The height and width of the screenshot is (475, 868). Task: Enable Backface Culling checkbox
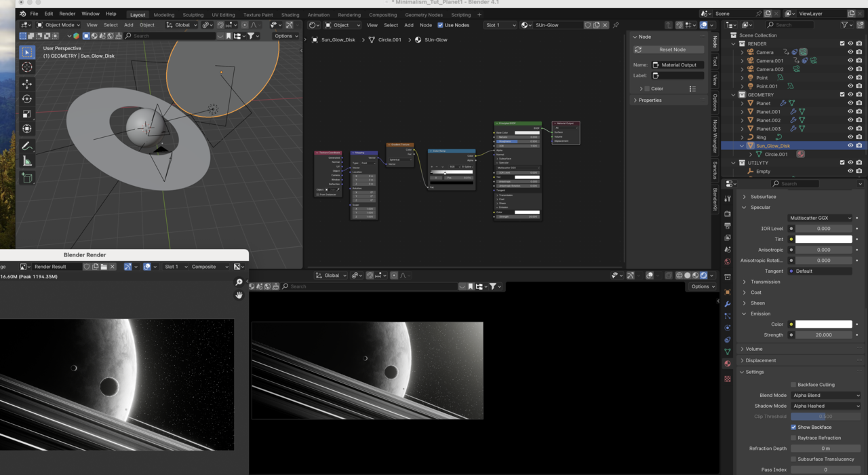point(793,385)
